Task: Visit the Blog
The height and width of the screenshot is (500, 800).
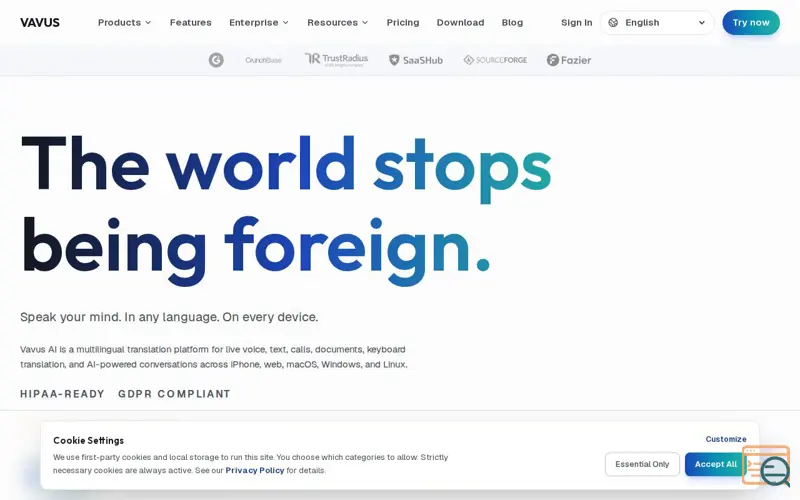Action: pos(512,22)
